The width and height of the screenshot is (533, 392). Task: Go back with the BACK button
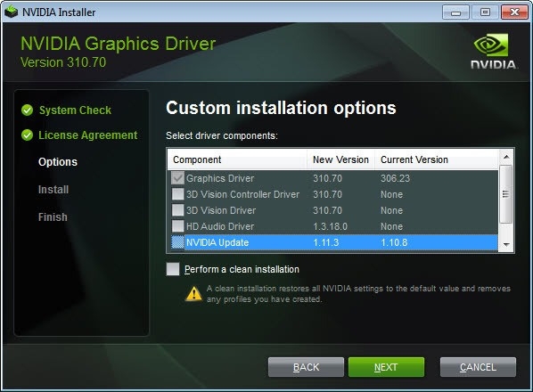[x=306, y=367]
